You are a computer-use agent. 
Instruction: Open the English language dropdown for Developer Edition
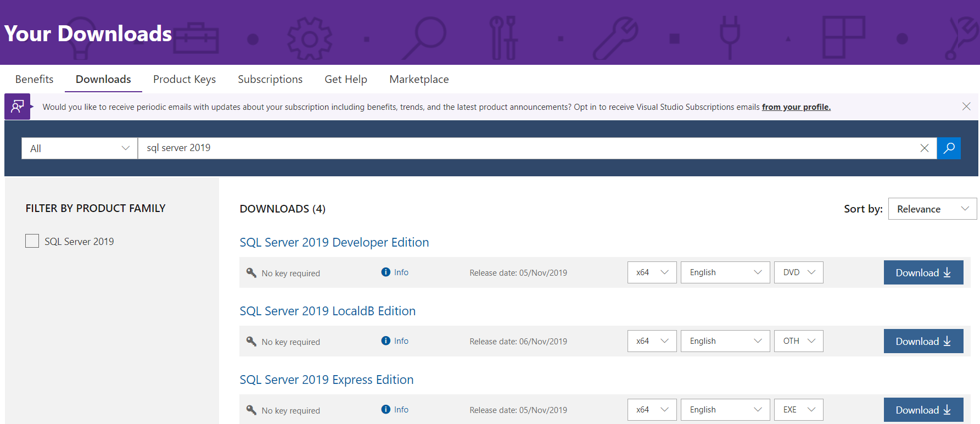pos(725,272)
